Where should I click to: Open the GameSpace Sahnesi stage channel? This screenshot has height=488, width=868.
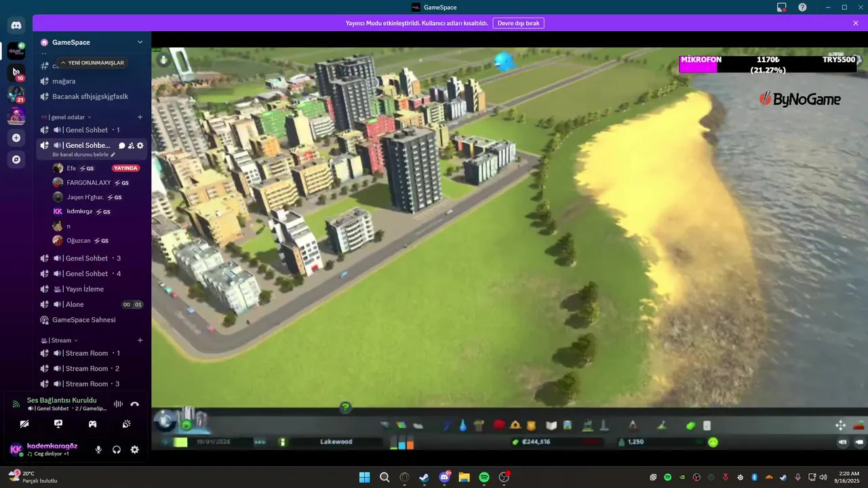coord(92,320)
